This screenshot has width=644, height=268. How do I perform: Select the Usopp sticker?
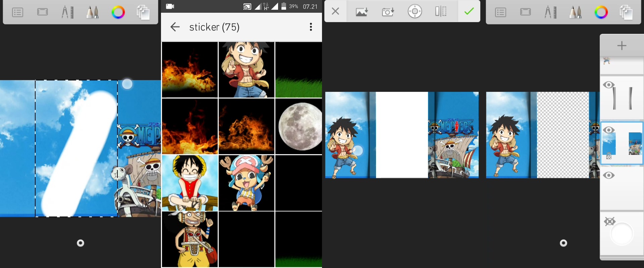(190, 239)
